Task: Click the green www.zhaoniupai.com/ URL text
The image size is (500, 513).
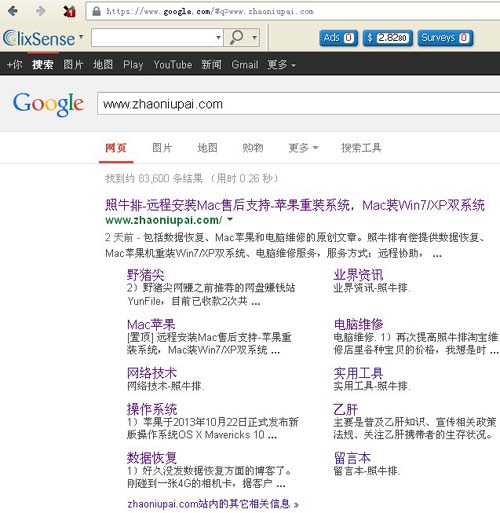Action: coord(164,220)
